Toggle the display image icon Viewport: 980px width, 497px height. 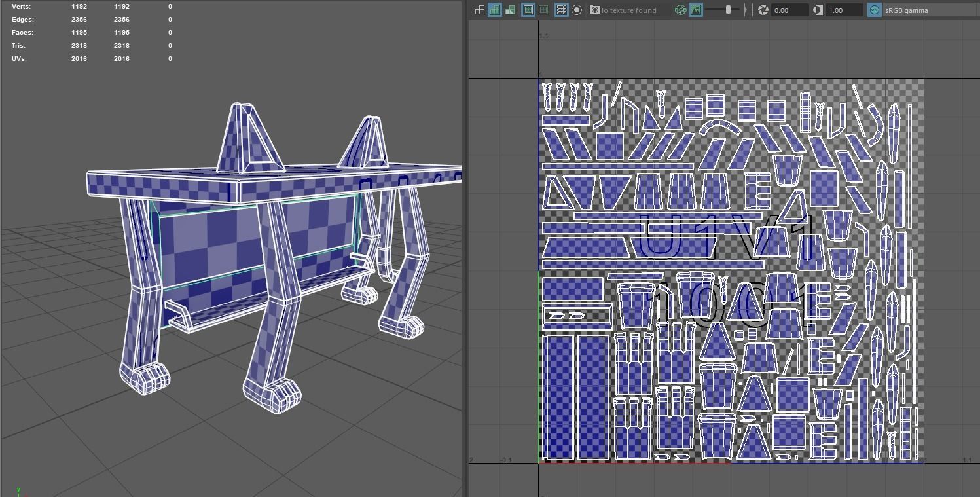click(x=696, y=10)
